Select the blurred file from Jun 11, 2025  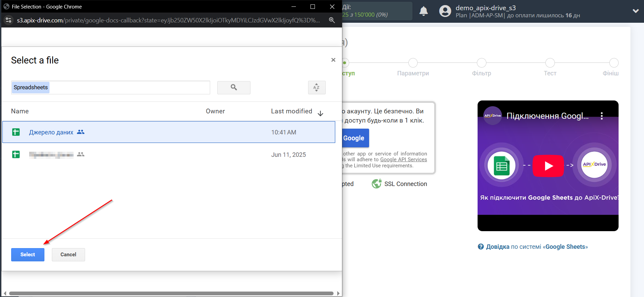tap(169, 154)
